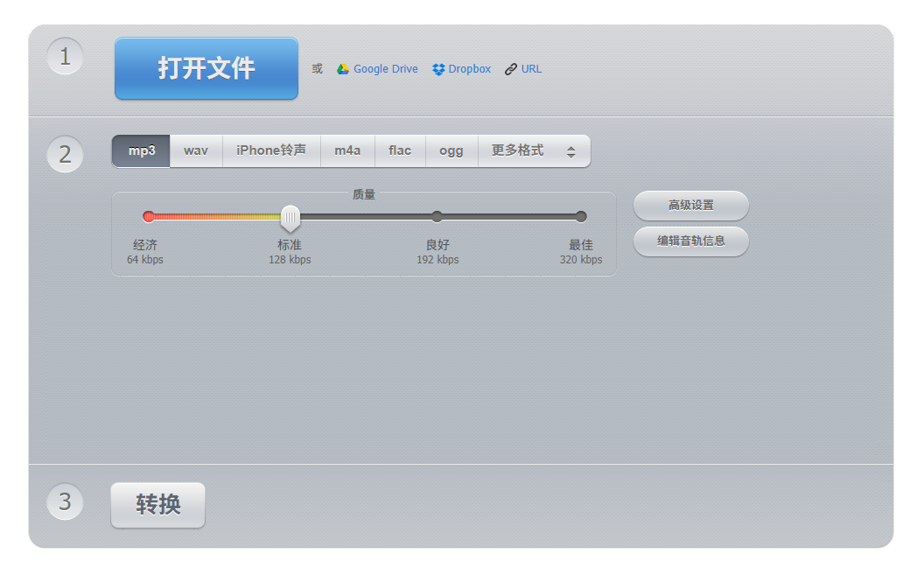Set quality slider to 最佳 320 kbps
Screen dimensions: 924x574
click(581, 216)
